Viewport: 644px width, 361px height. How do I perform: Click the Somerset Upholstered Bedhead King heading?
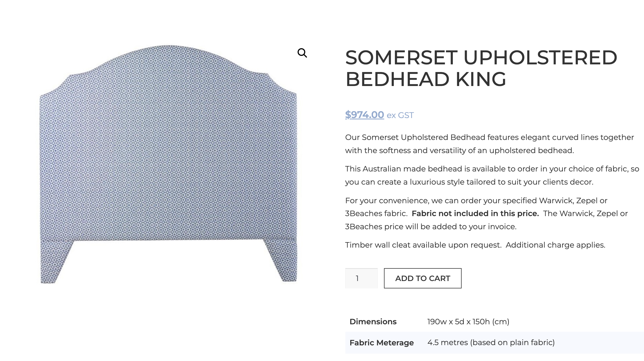(481, 68)
